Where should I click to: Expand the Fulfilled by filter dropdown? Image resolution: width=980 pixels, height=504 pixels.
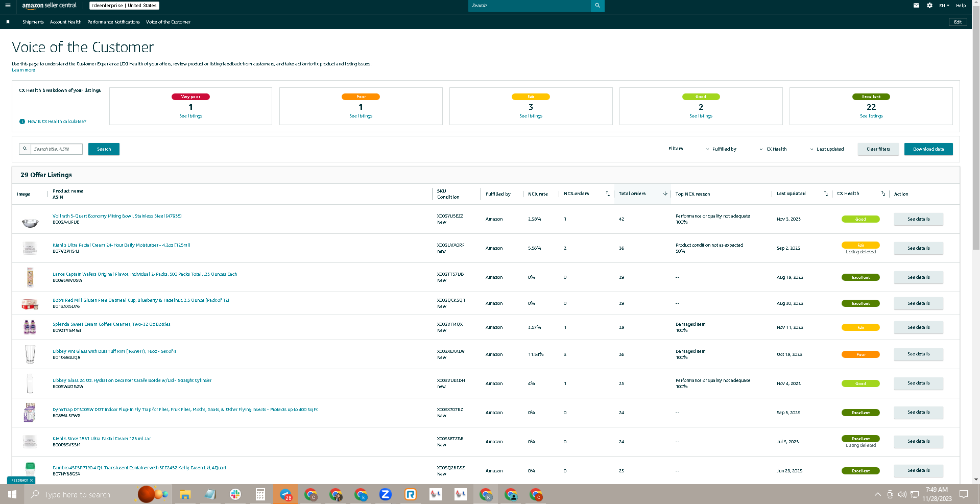(721, 149)
